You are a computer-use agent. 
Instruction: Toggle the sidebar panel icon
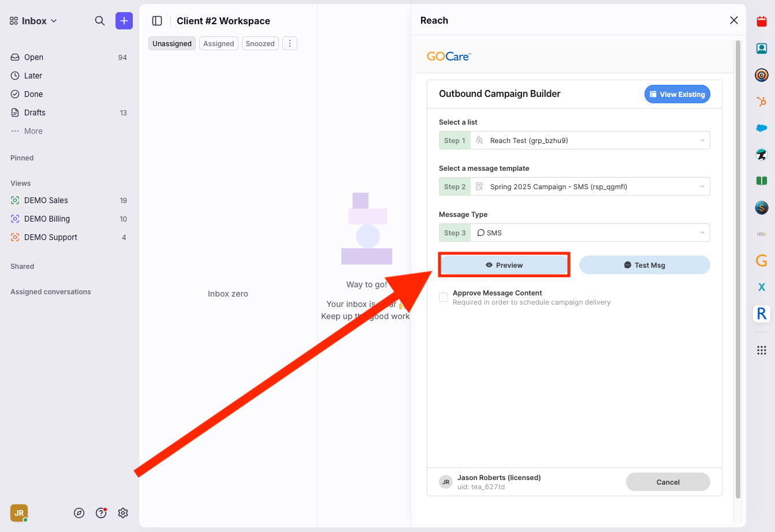[157, 21]
